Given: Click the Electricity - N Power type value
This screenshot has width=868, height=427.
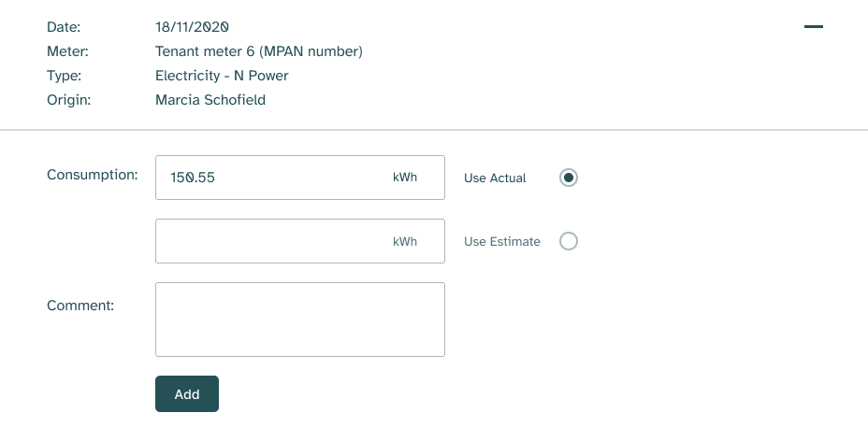Looking at the screenshot, I should 222,76.
